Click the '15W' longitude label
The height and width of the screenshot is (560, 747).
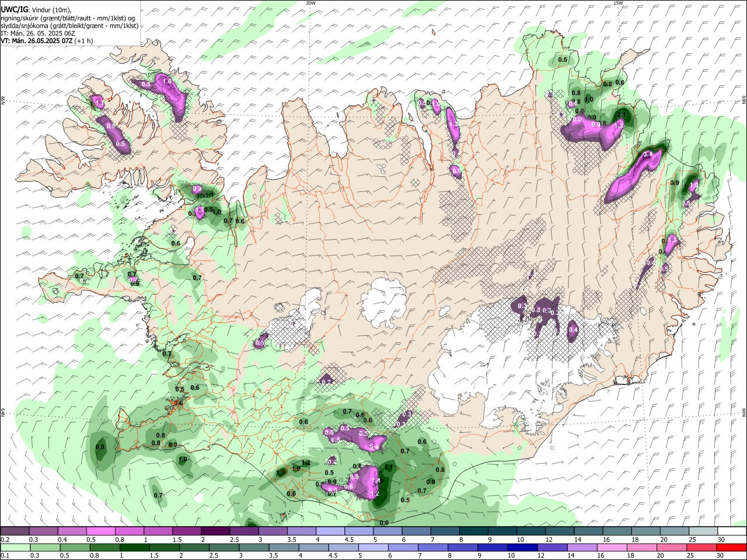tap(618, 3)
